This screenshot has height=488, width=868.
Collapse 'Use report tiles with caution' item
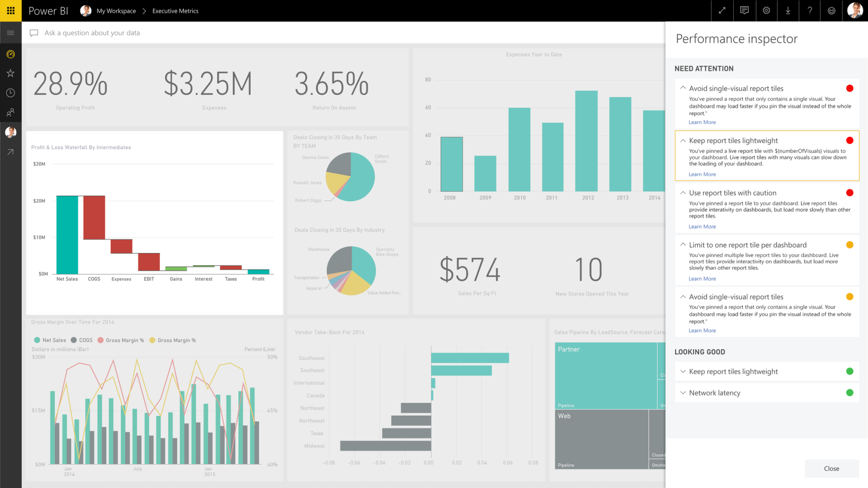coord(683,193)
